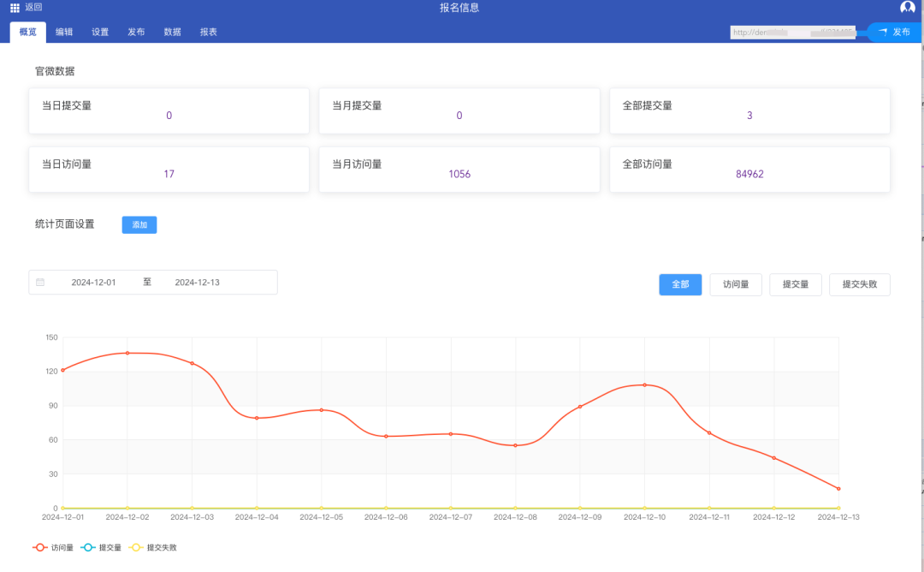Show 提交失败 data in chart
The width and height of the screenshot is (924, 572).
click(x=859, y=285)
